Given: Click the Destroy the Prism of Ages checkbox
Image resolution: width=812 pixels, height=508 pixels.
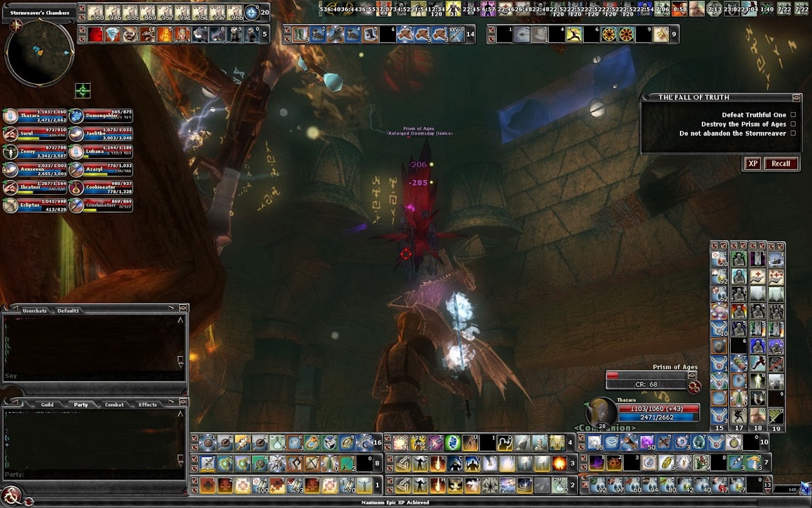Looking at the screenshot, I should coord(793,124).
